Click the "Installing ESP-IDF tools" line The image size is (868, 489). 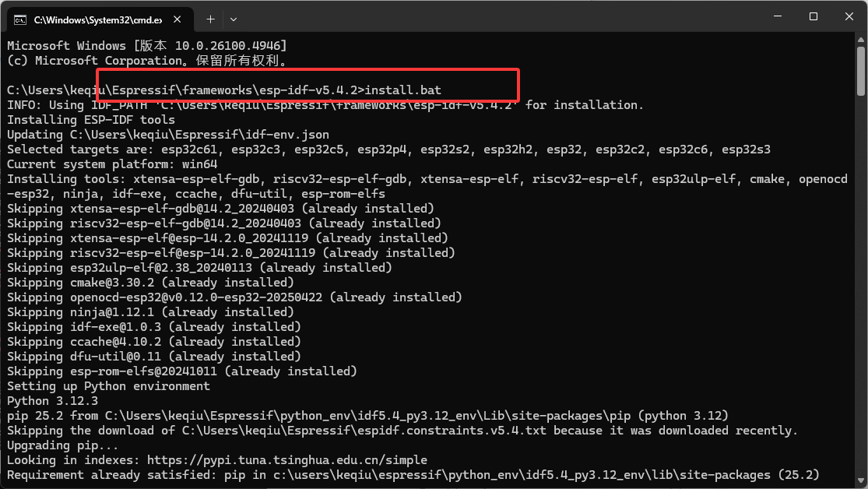[x=91, y=120]
